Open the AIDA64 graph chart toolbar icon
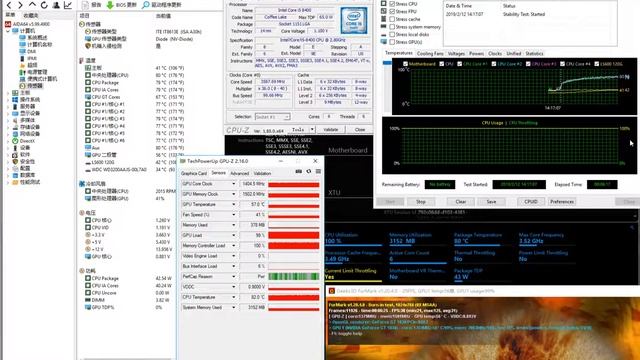 click(x=68, y=5)
